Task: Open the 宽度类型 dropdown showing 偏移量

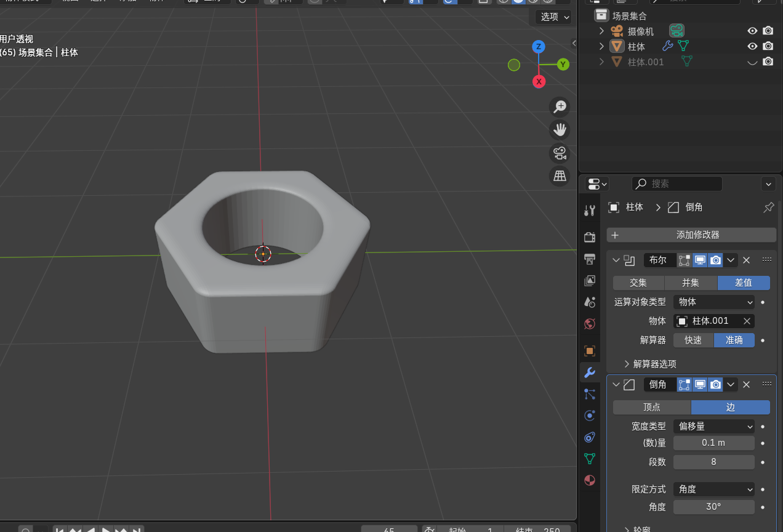Action: click(x=713, y=426)
